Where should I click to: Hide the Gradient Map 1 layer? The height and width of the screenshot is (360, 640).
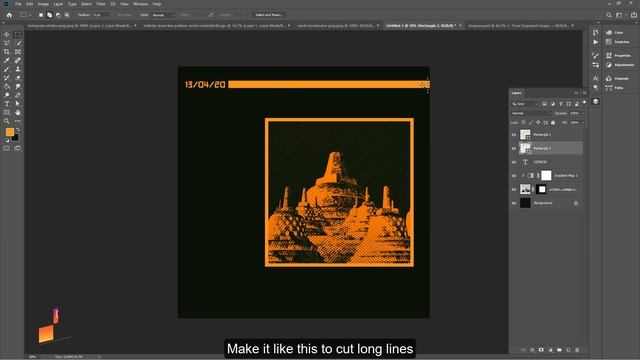click(514, 176)
